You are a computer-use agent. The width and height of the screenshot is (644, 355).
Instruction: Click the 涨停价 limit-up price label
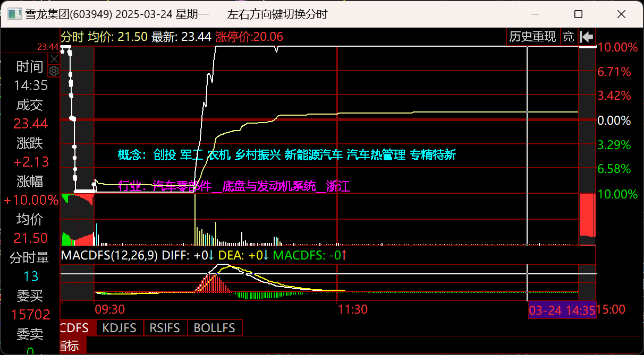tap(249, 37)
